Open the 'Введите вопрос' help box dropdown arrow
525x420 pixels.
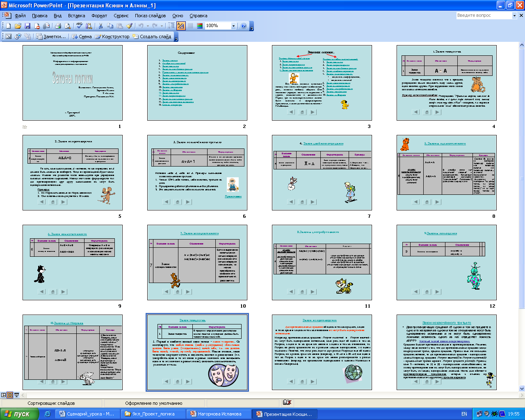[514, 16]
